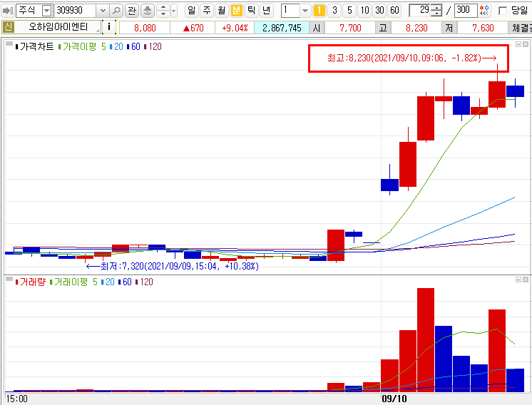Click the stock name 오하임아이엔티
This screenshot has height=405, width=532.
coord(58,27)
